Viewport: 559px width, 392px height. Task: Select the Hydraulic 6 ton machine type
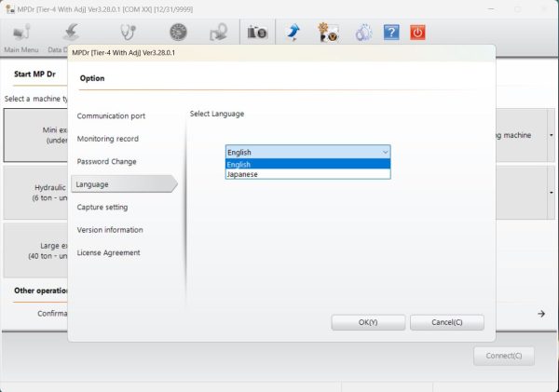click(35, 193)
